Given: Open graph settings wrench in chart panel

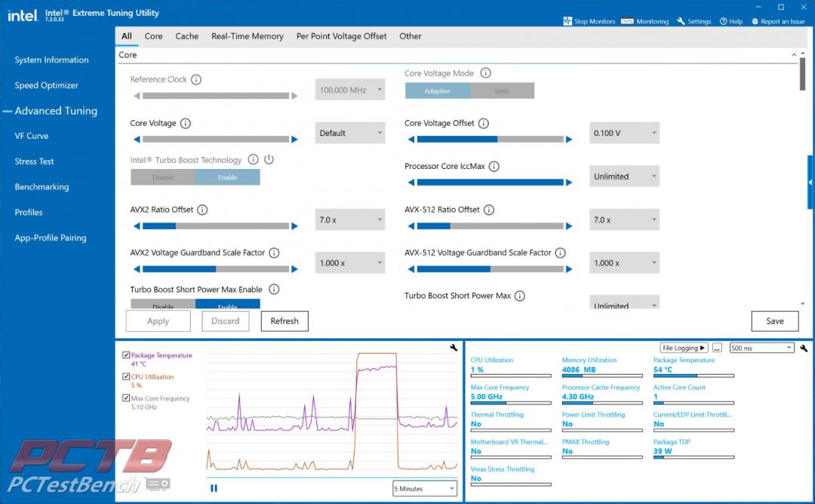Looking at the screenshot, I should click(x=454, y=348).
